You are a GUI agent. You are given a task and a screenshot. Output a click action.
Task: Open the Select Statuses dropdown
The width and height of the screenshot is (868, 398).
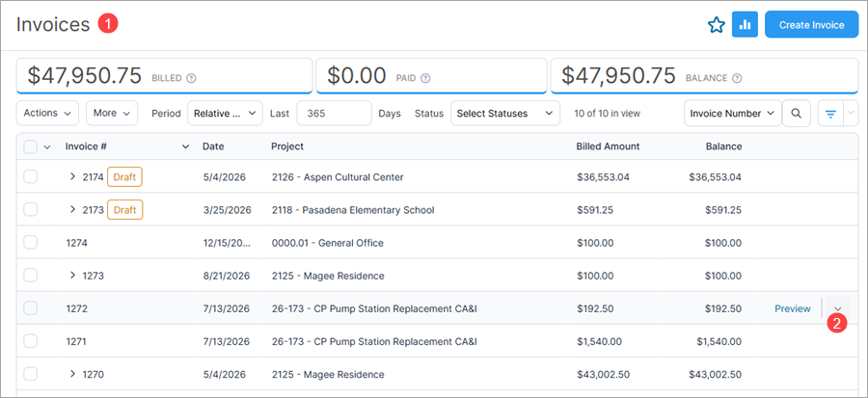tap(504, 113)
